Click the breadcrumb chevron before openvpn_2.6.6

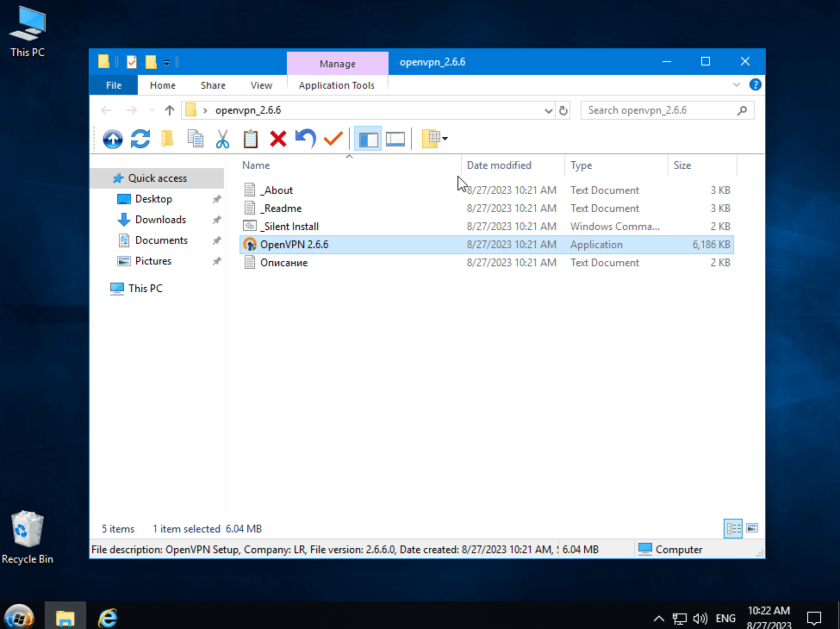tap(205, 111)
